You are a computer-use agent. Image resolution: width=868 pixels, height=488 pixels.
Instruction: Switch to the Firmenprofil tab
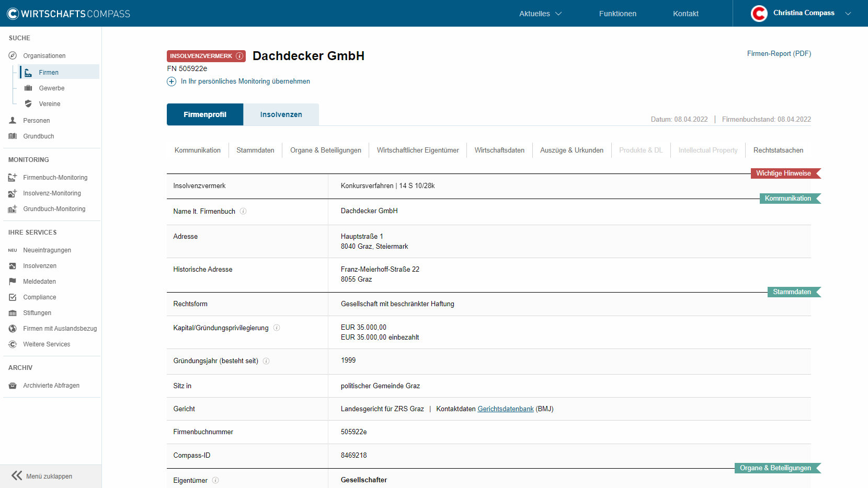coord(205,114)
